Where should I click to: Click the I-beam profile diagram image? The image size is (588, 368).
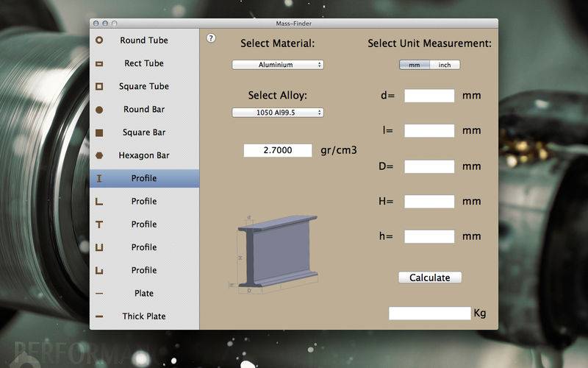point(273,254)
